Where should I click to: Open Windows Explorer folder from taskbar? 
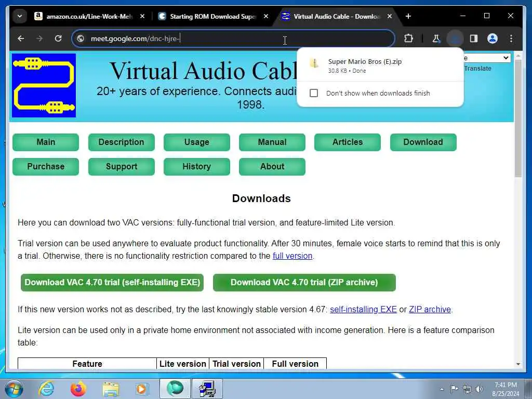pyautogui.click(x=111, y=389)
